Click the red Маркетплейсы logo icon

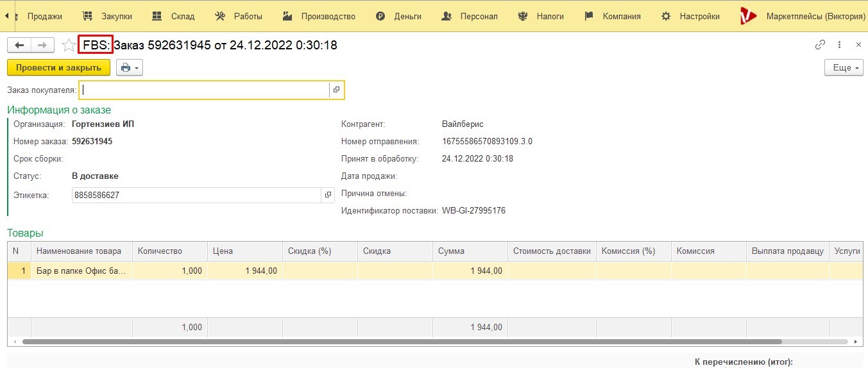pos(748,16)
